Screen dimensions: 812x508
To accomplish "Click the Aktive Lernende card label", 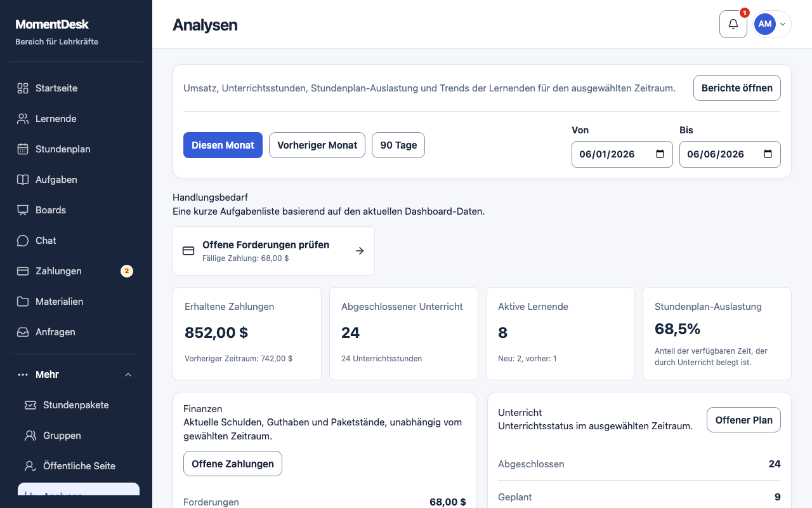I will tap(533, 307).
